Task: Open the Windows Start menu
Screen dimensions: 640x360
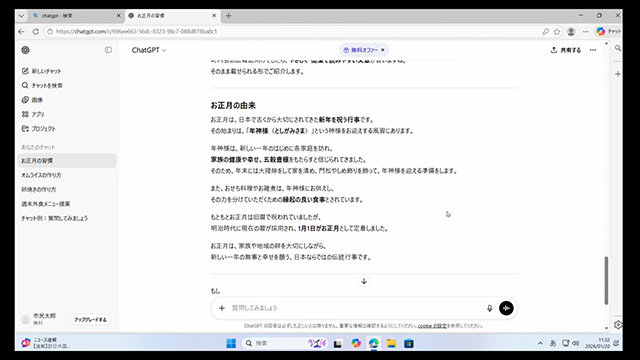Action: 231,343
